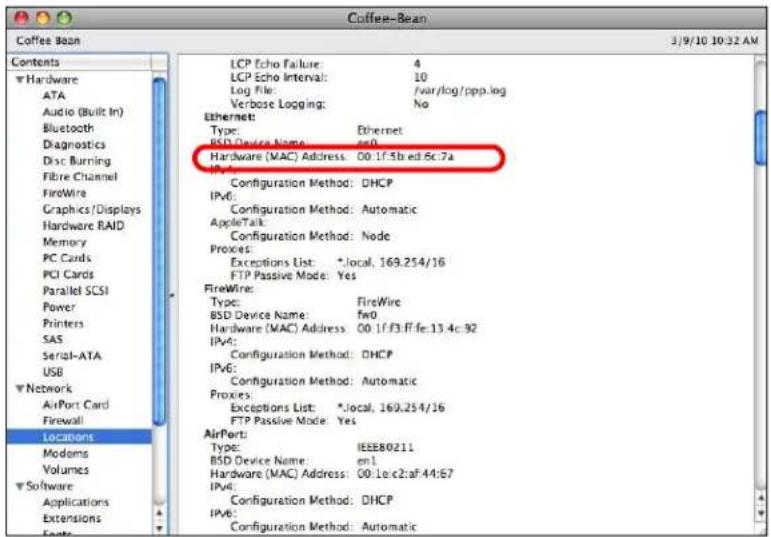The height and width of the screenshot is (537, 771).
Task: Click the Contents column header
Action: coord(79,62)
